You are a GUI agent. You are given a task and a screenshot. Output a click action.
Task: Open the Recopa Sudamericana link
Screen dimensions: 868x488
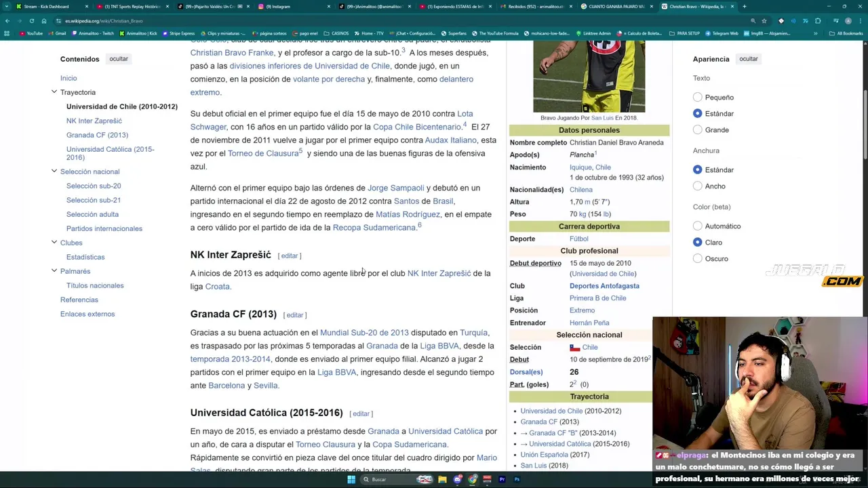pos(374,228)
